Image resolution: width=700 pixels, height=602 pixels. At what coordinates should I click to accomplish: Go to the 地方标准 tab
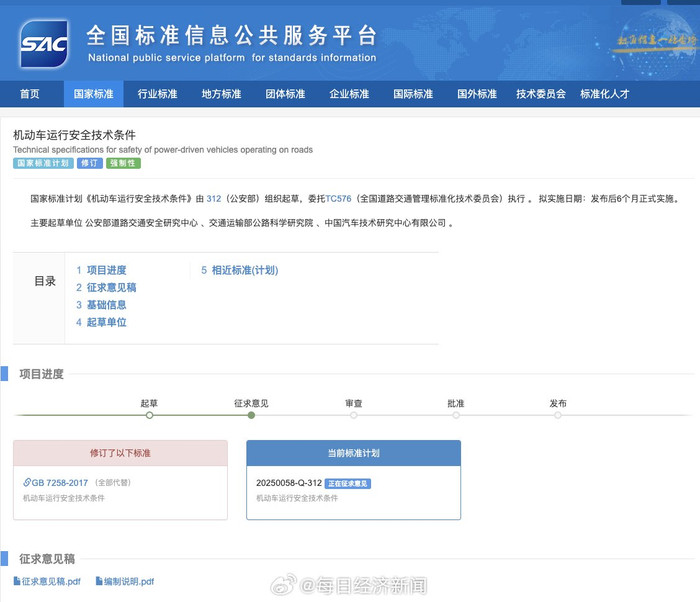(x=221, y=94)
